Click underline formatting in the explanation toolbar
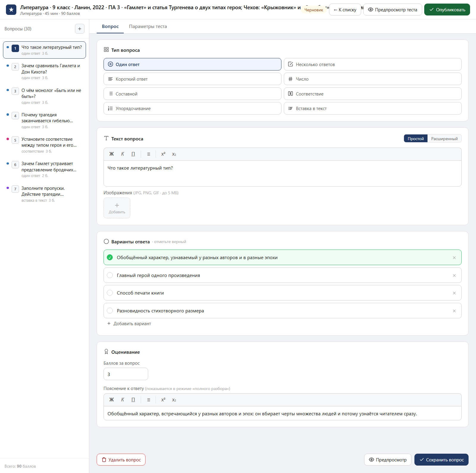The image size is (476, 473). [133, 400]
